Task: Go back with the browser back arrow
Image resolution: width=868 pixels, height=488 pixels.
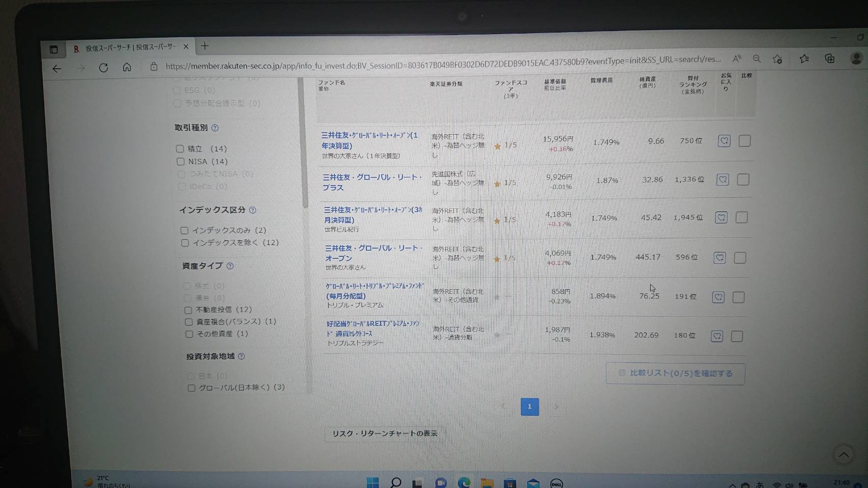Action: click(57, 69)
